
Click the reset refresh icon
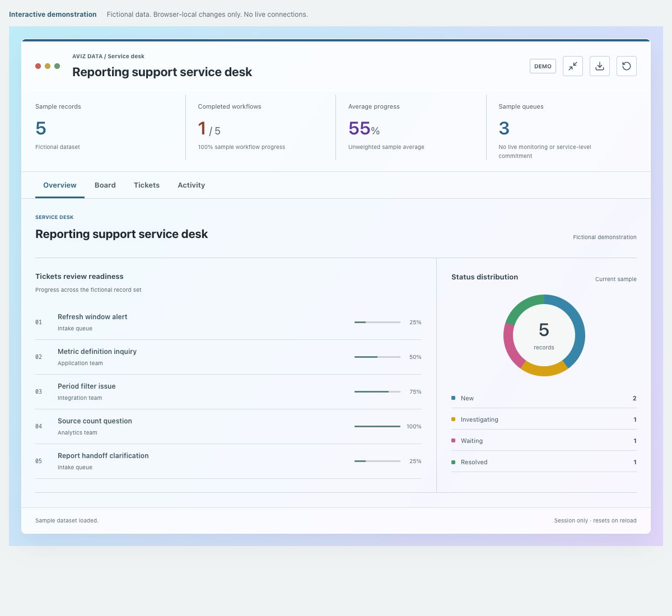point(627,66)
